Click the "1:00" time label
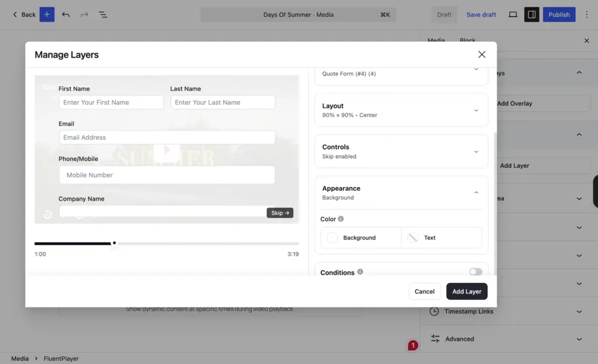The width and height of the screenshot is (598, 364). pyautogui.click(x=40, y=254)
